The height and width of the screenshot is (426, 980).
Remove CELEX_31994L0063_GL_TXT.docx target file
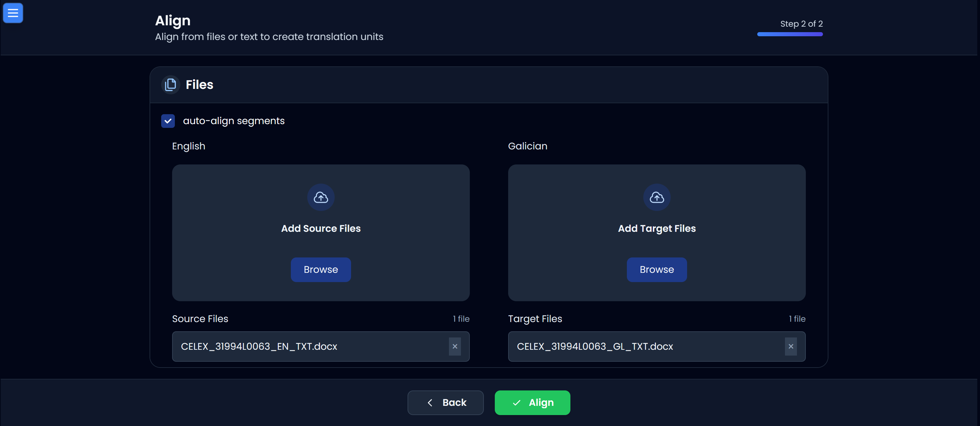(790, 346)
